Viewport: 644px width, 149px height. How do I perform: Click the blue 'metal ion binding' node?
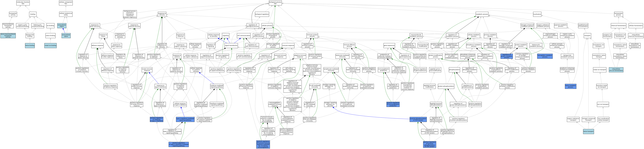point(50,46)
